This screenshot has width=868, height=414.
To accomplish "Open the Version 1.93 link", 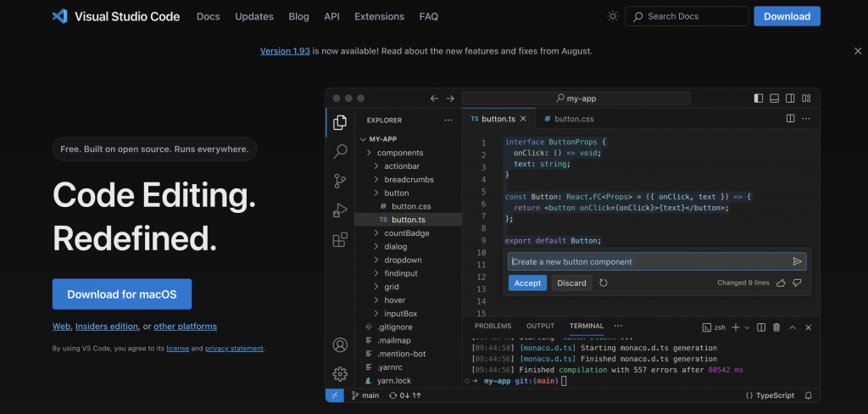I will [285, 51].
